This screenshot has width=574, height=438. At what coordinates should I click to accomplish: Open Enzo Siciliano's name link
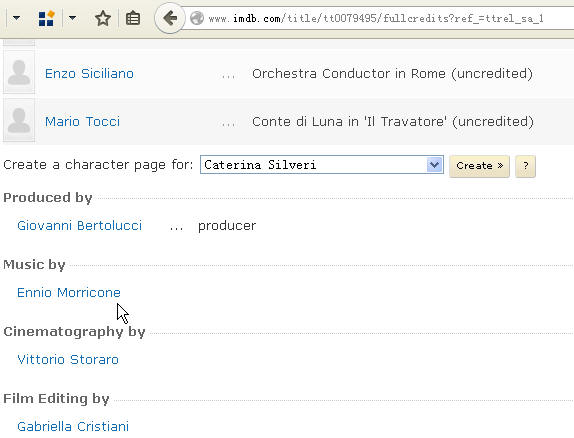[89, 74]
